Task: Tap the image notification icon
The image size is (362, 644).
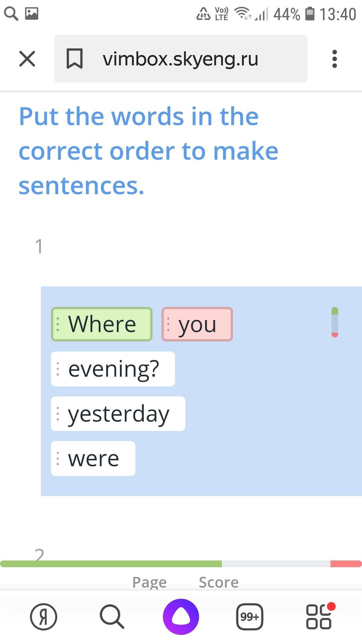Action: tap(32, 14)
